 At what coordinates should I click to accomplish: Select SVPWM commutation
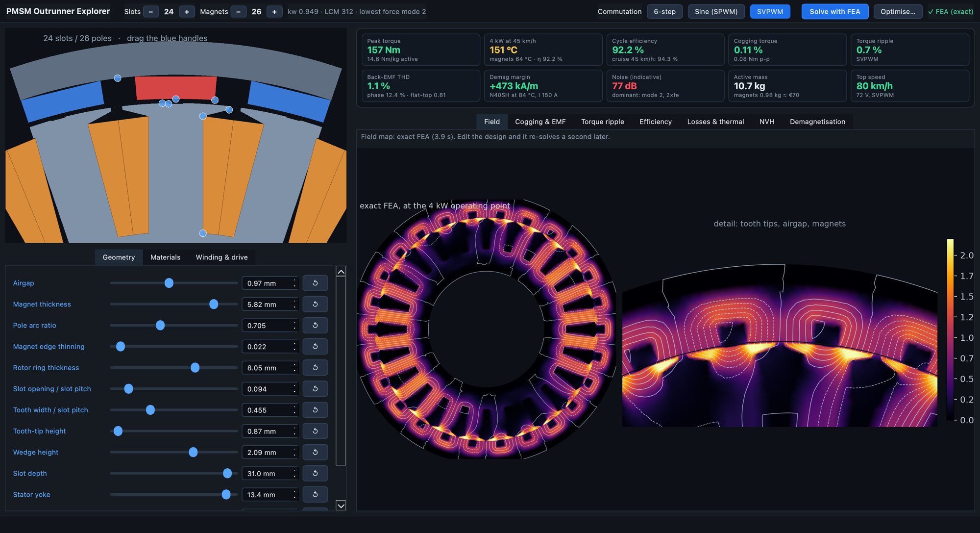pos(770,11)
